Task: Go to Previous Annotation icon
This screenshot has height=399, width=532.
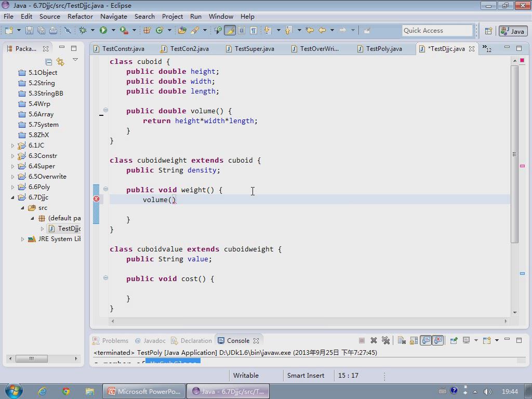Action: 288,31
